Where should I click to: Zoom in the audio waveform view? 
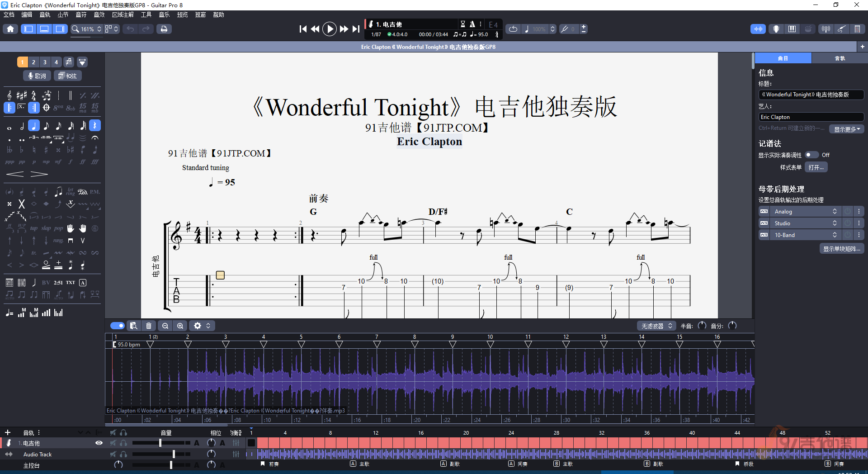click(180, 326)
